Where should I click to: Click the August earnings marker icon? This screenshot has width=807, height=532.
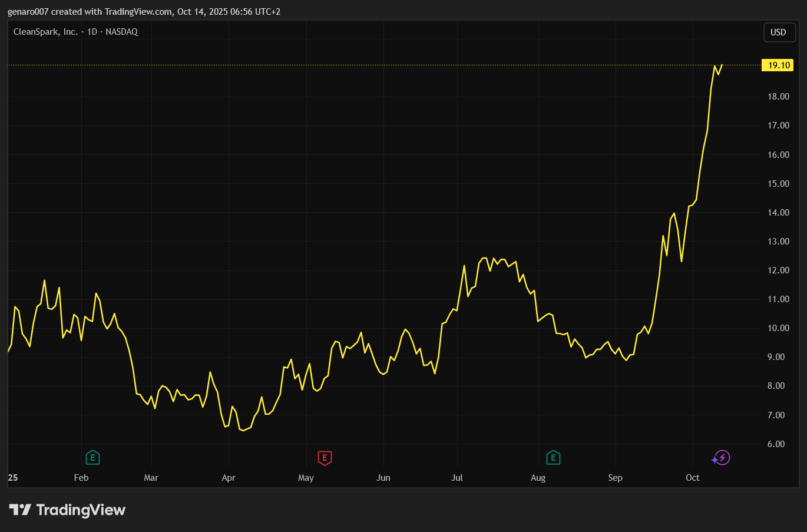553,457
